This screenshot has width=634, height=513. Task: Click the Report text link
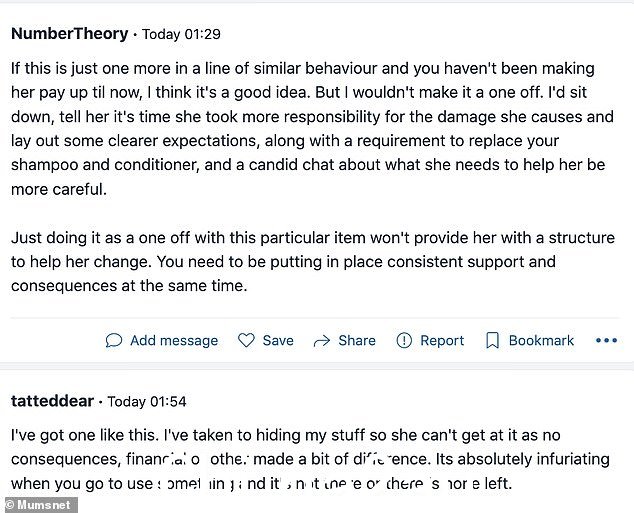442,340
